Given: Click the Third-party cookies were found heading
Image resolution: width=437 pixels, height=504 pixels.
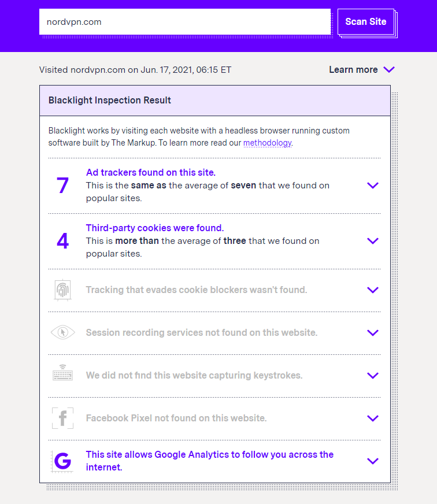Looking at the screenshot, I should 154,228.
